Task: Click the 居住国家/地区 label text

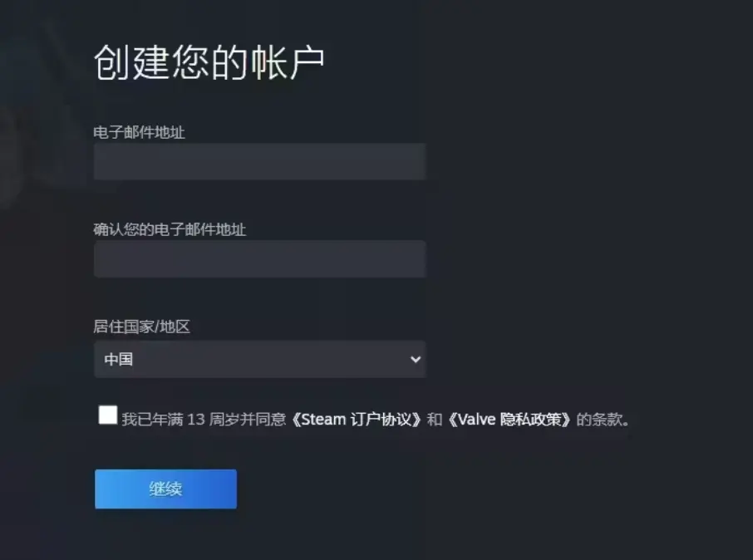Action: pyautogui.click(x=141, y=327)
